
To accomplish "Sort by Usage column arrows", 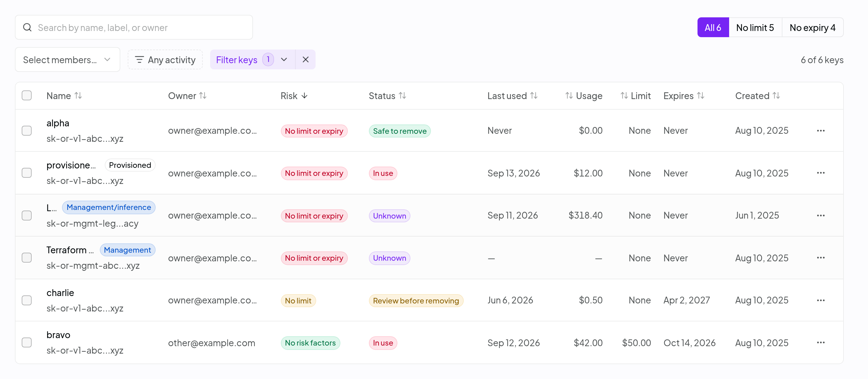I will [569, 96].
